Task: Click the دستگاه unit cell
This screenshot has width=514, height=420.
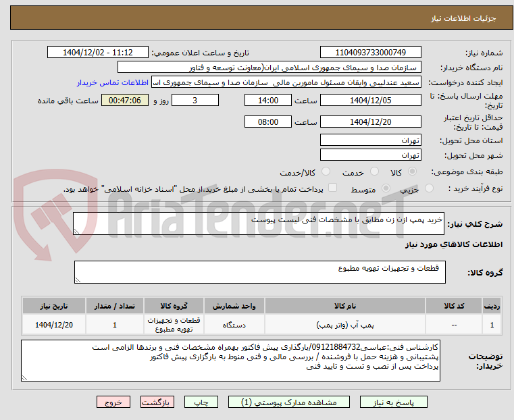Action: pyautogui.click(x=234, y=325)
